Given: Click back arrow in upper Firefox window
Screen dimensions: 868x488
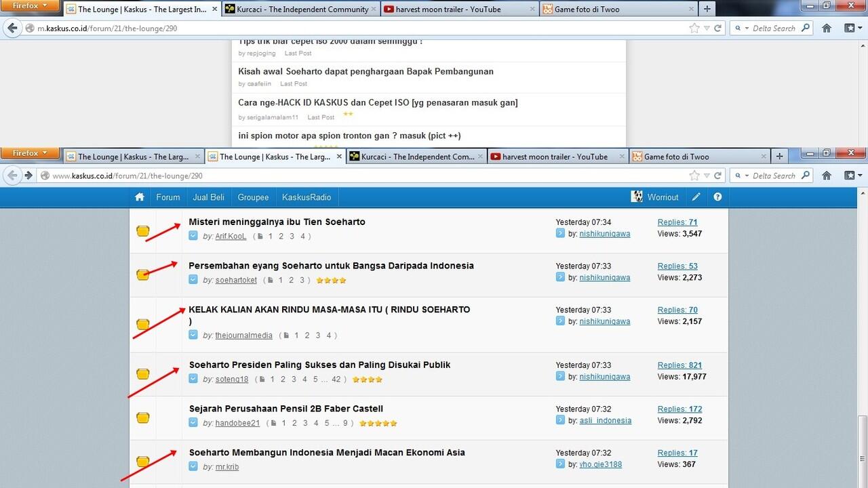Looking at the screenshot, I should pyautogui.click(x=13, y=28).
